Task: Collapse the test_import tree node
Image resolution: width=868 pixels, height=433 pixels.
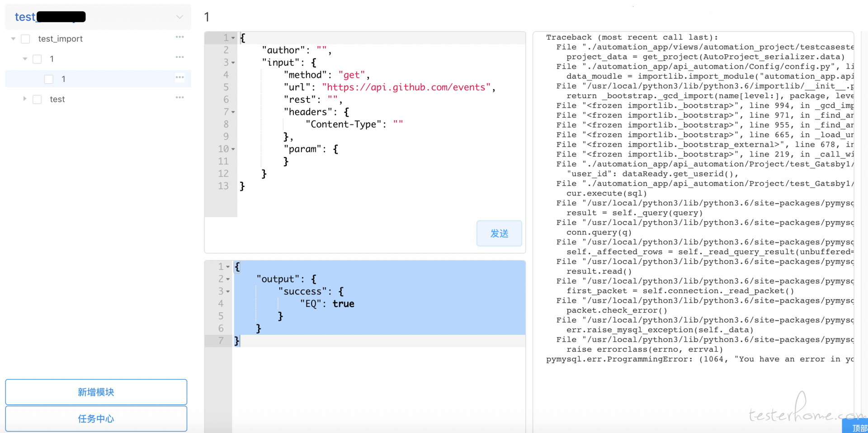Action: click(13, 39)
